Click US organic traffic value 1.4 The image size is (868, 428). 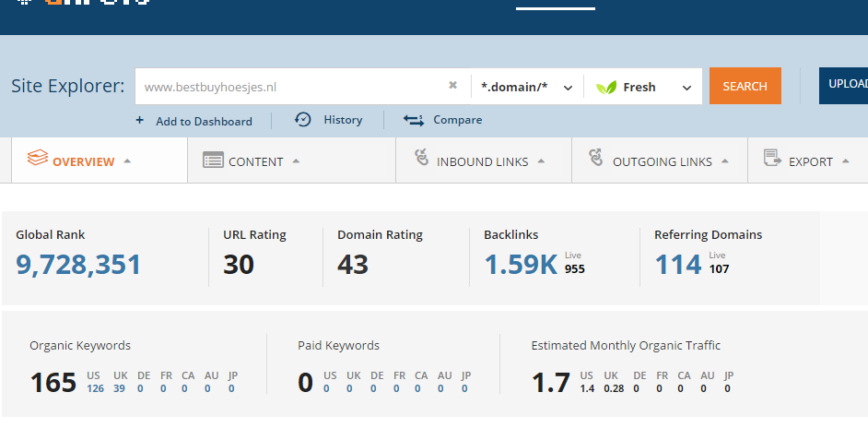[587, 388]
